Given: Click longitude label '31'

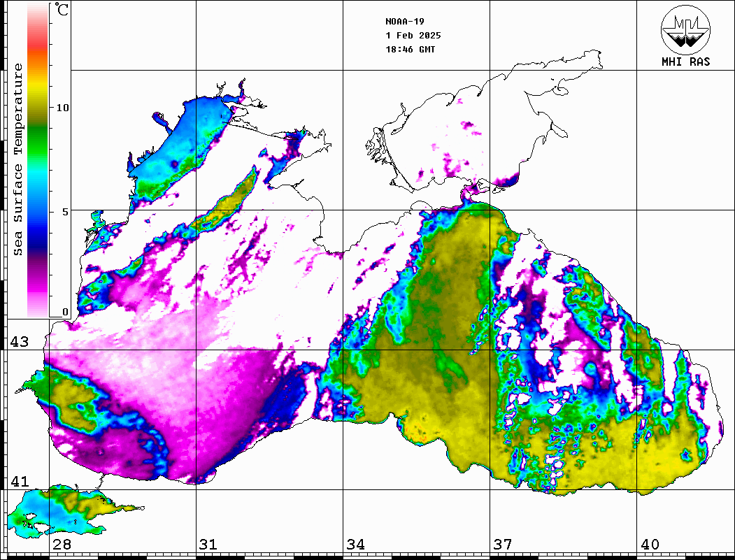Looking at the screenshot, I should pos(208,545).
